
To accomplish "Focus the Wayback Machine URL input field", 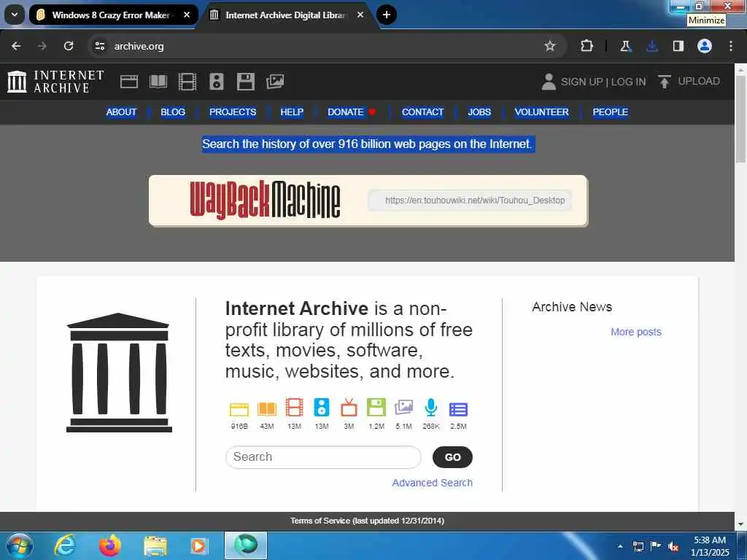I will coord(470,201).
